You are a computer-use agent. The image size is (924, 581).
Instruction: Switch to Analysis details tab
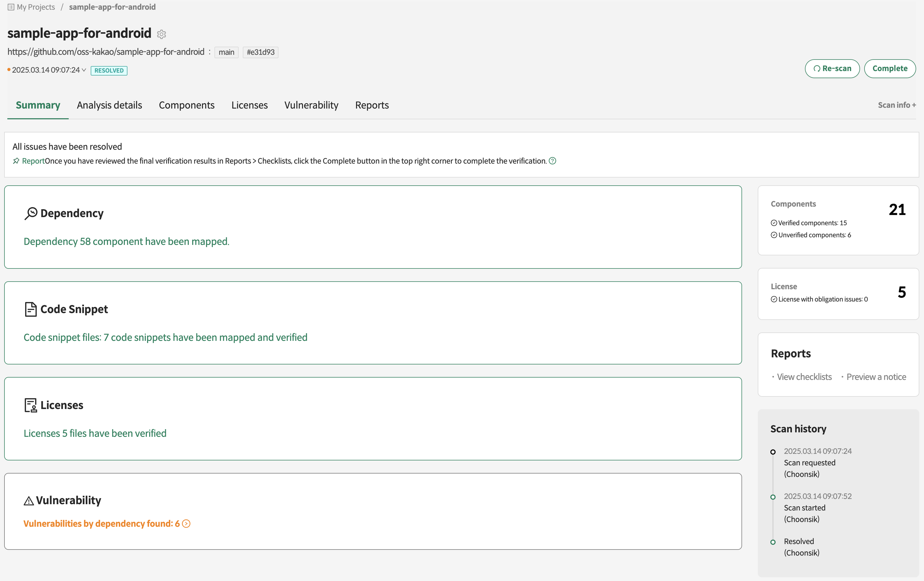click(x=109, y=105)
